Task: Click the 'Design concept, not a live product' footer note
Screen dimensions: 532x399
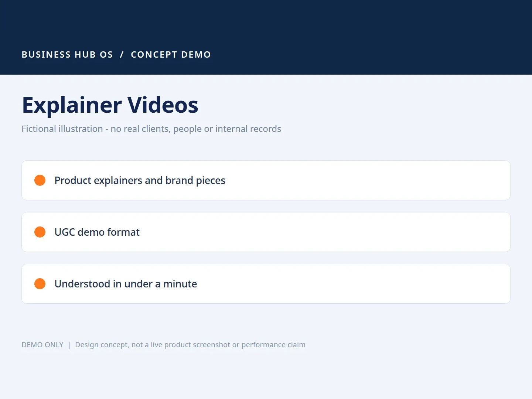Action: click(190, 345)
